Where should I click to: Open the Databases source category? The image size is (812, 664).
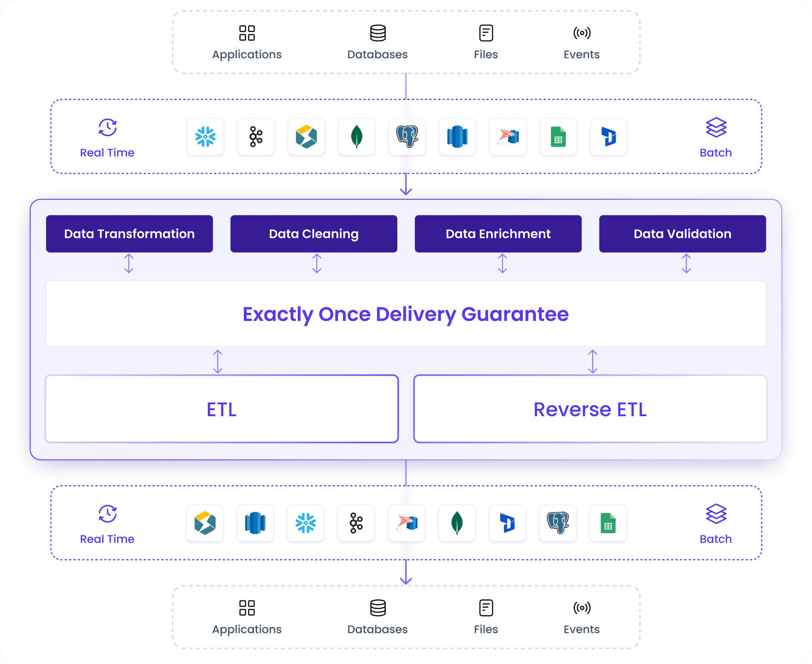pyautogui.click(x=377, y=41)
